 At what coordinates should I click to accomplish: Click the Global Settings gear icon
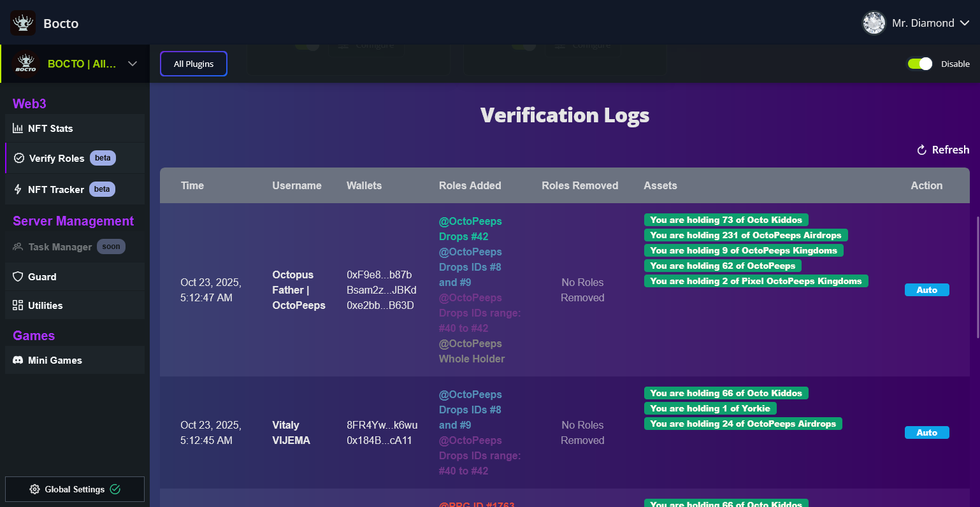[x=35, y=489]
